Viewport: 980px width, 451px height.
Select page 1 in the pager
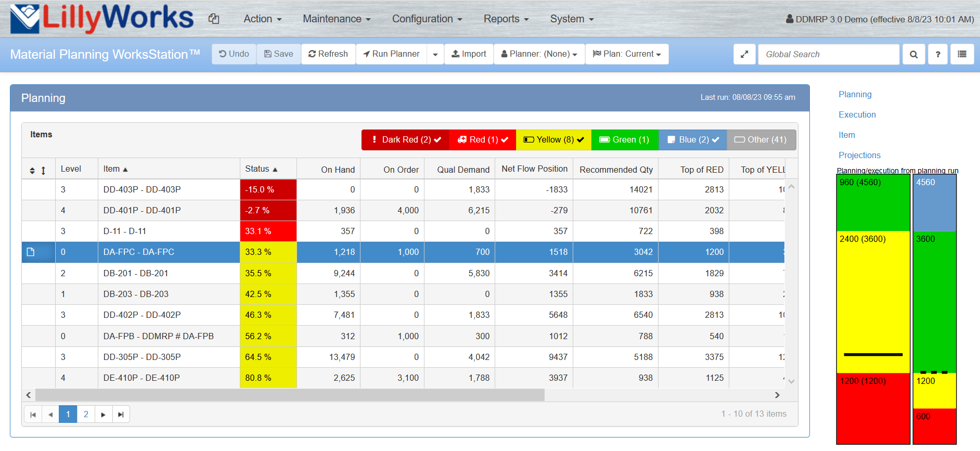(x=68, y=415)
